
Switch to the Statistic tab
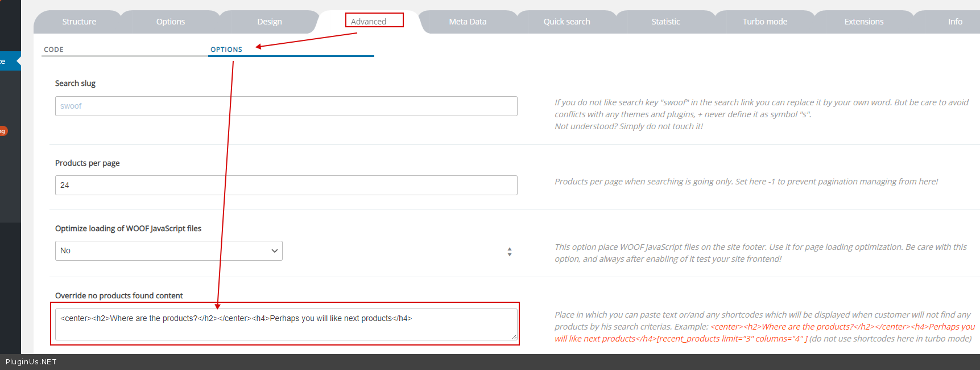click(x=665, y=22)
